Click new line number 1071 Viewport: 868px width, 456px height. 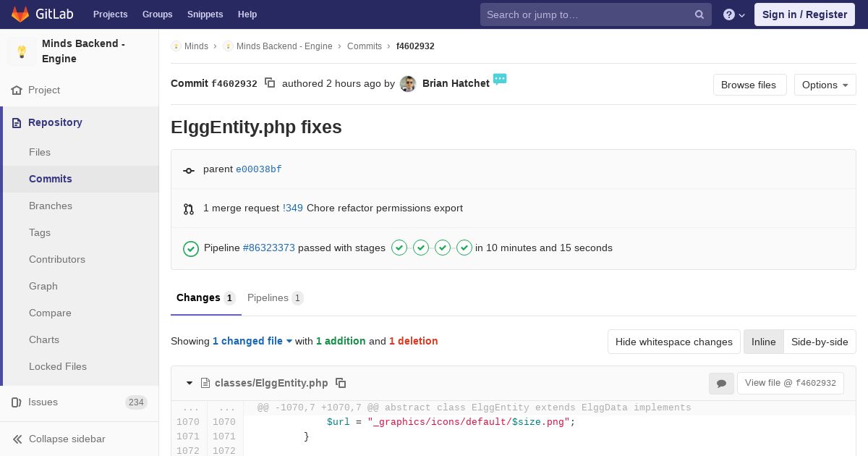point(224,436)
